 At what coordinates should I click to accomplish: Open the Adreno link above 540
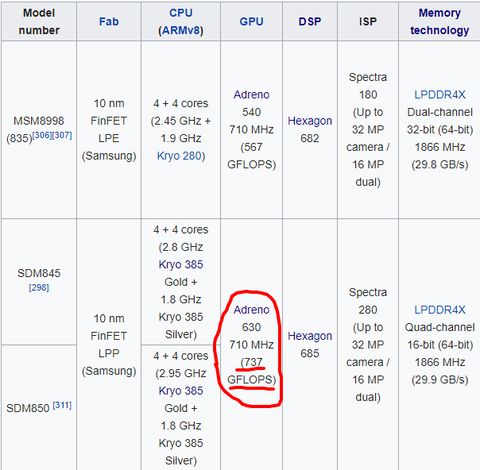(251, 95)
